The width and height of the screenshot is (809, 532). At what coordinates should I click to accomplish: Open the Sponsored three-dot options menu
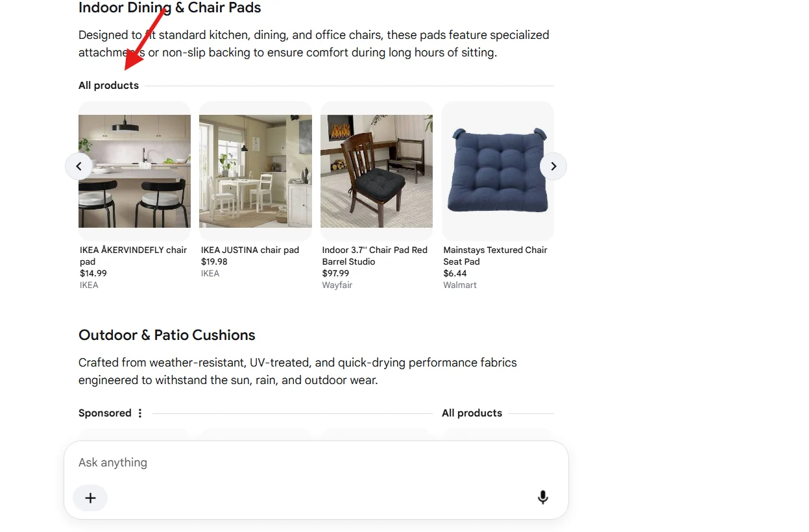click(x=140, y=413)
